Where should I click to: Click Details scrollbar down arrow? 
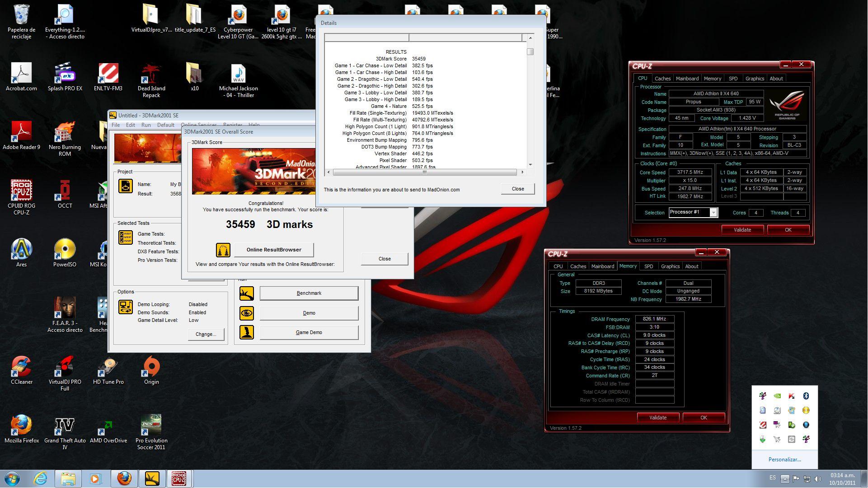530,165
